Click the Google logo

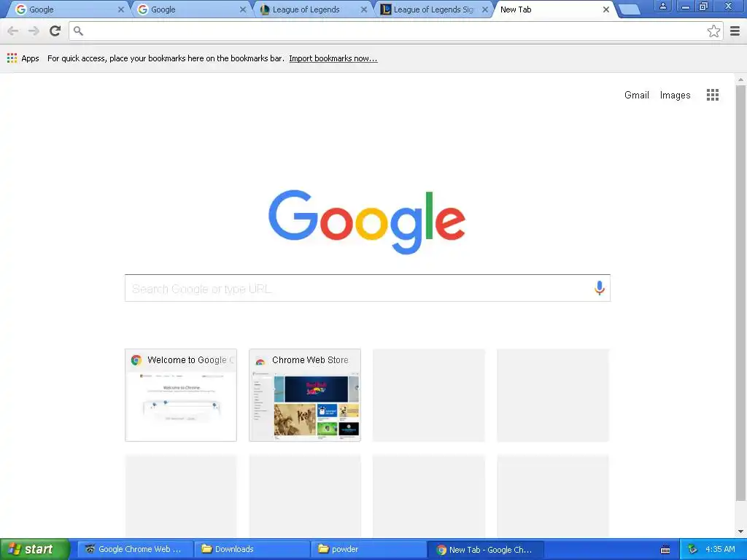[367, 222]
